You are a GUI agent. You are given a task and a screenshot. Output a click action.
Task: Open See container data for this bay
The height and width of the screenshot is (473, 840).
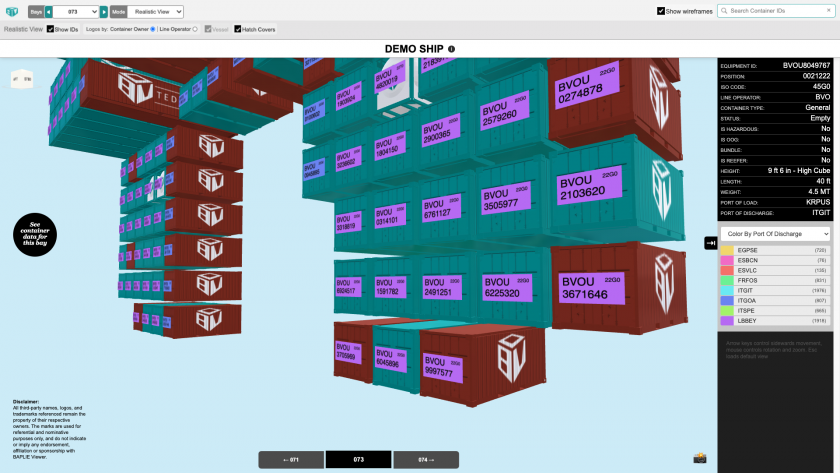[x=35, y=234]
